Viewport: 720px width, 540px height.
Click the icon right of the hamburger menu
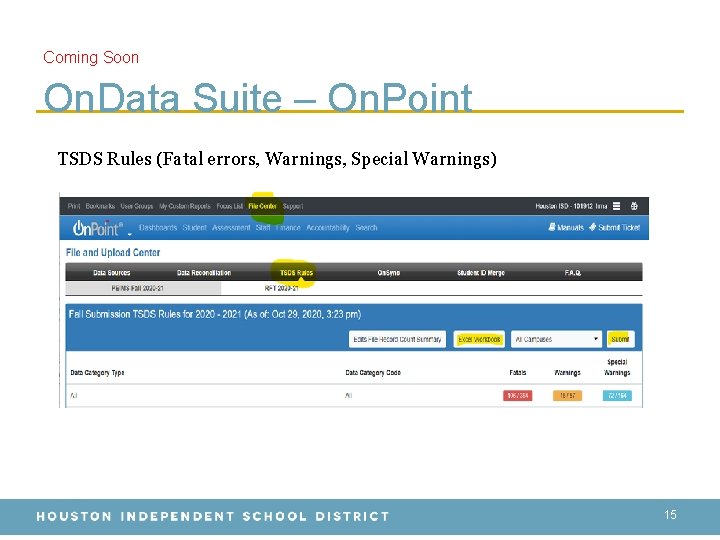coord(634,206)
